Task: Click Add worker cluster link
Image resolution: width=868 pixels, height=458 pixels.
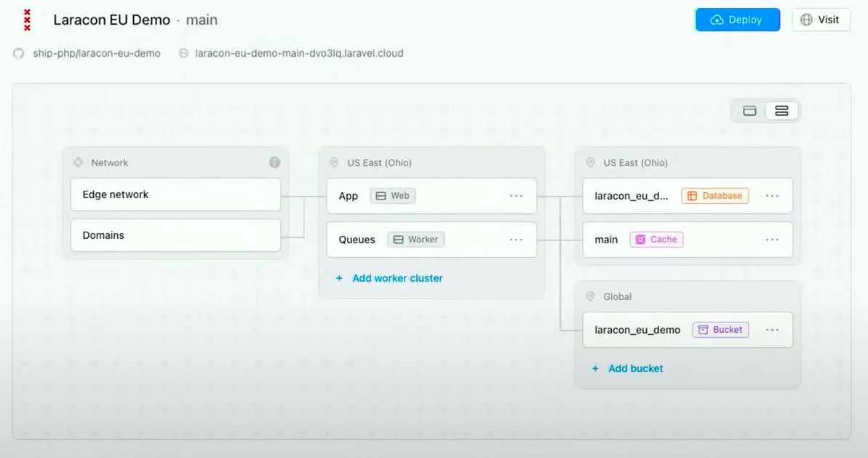Action: point(397,278)
